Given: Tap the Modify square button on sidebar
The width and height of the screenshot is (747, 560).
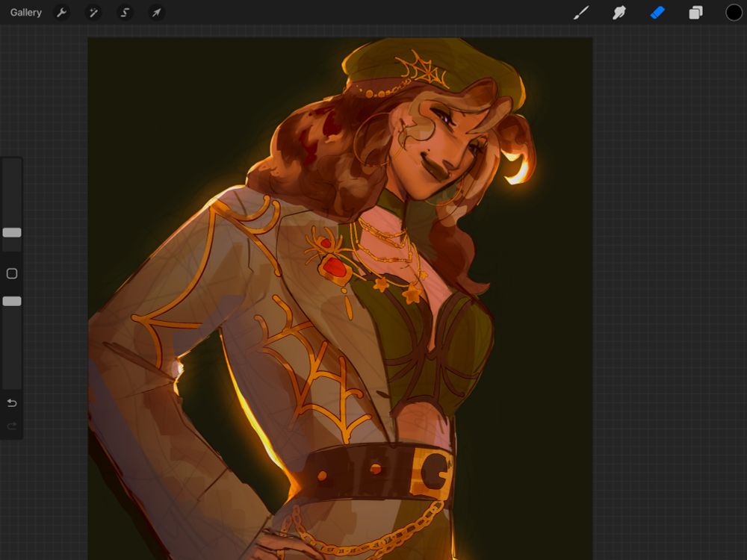Looking at the screenshot, I should click(12, 273).
